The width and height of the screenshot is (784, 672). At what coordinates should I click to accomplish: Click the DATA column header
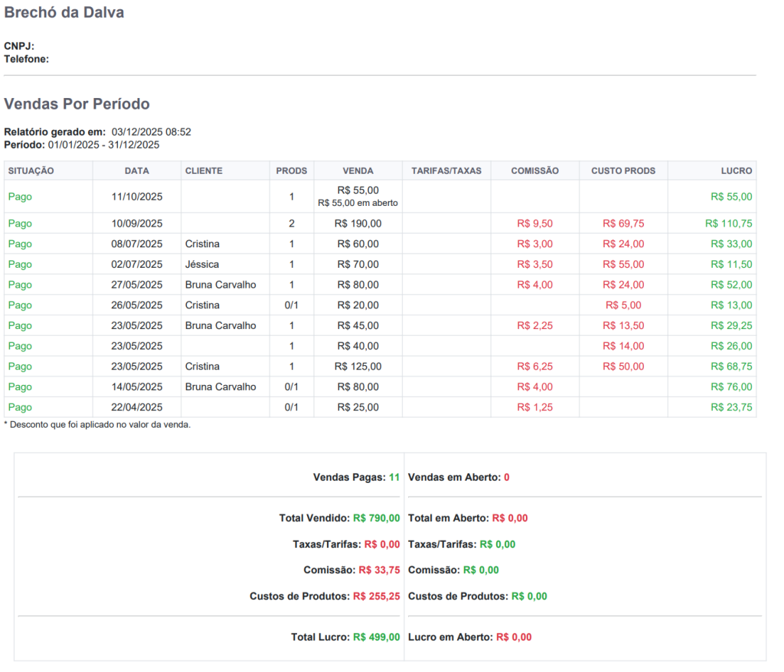tap(137, 171)
